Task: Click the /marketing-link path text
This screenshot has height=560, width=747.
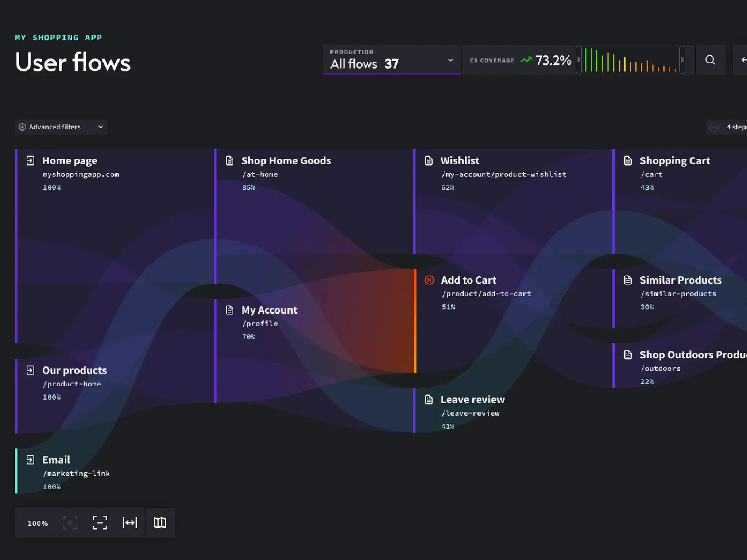Action: point(76,474)
